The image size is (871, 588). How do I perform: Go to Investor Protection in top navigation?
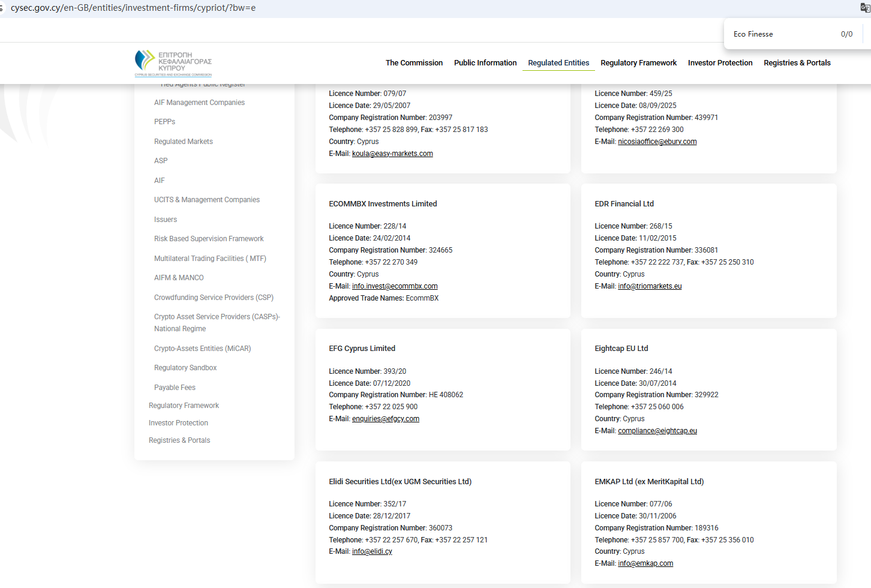[x=720, y=63]
